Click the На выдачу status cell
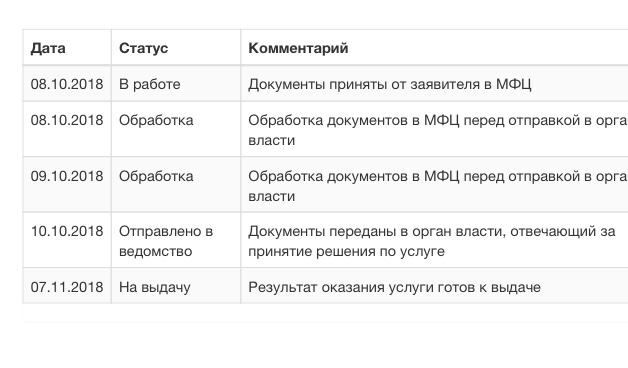Image resolution: width=628 pixels, height=368 pixels. tap(155, 287)
